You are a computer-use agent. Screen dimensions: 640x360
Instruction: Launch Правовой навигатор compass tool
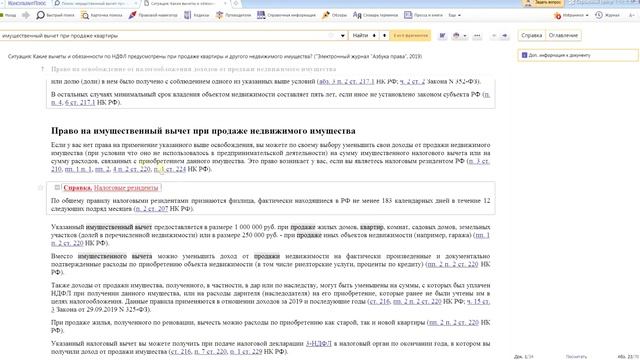coord(153,15)
